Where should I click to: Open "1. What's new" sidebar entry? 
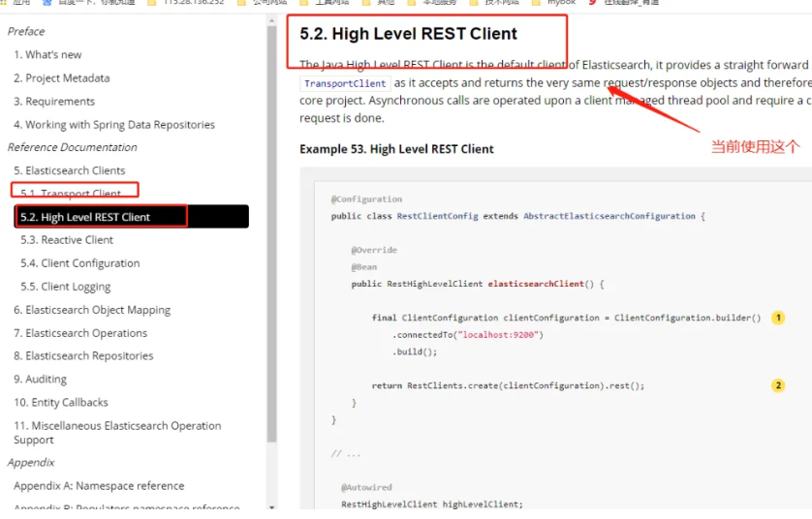click(x=47, y=55)
